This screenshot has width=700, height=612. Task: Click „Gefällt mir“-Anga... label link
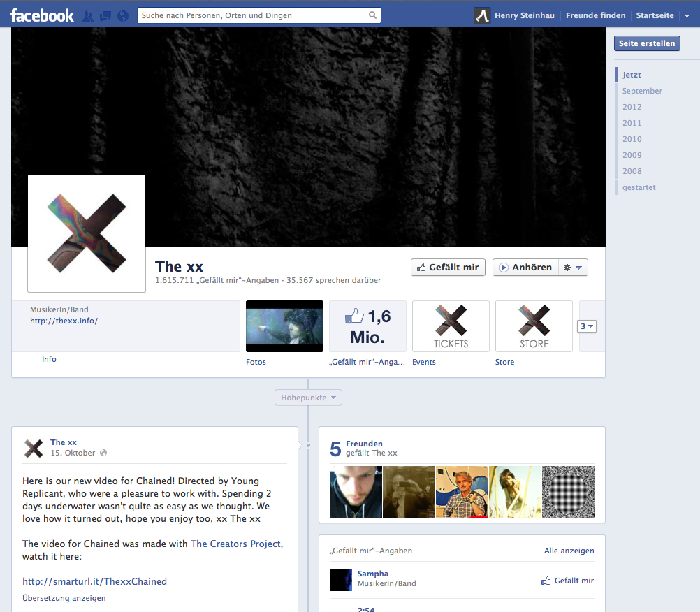click(367, 362)
